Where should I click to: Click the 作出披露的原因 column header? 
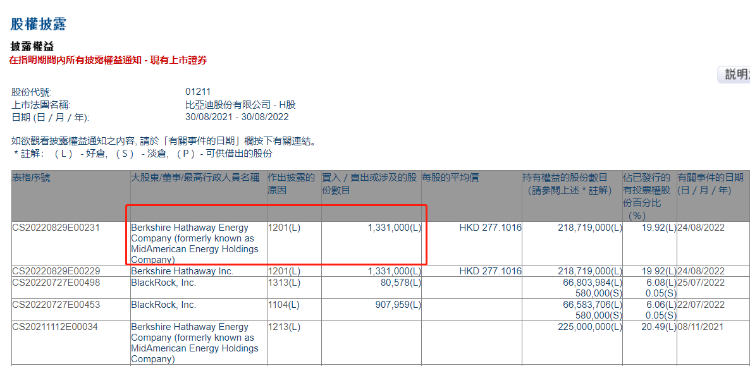[x=291, y=184]
